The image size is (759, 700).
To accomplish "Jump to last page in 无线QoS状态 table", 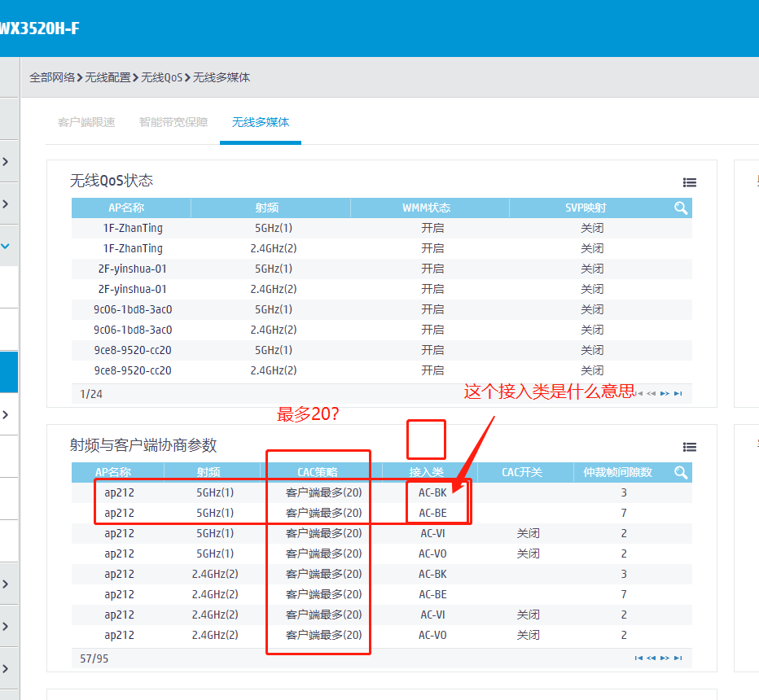I will click(x=678, y=393).
